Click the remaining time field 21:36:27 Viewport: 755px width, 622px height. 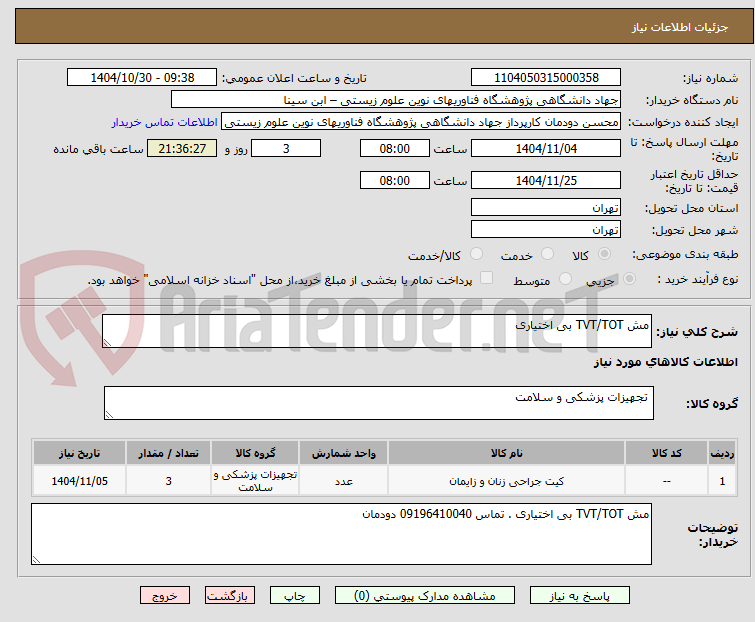[x=182, y=148]
